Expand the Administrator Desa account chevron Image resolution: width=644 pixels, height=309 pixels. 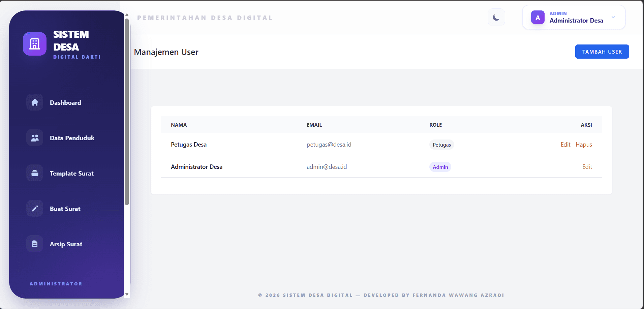pyautogui.click(x=613, y=17)
